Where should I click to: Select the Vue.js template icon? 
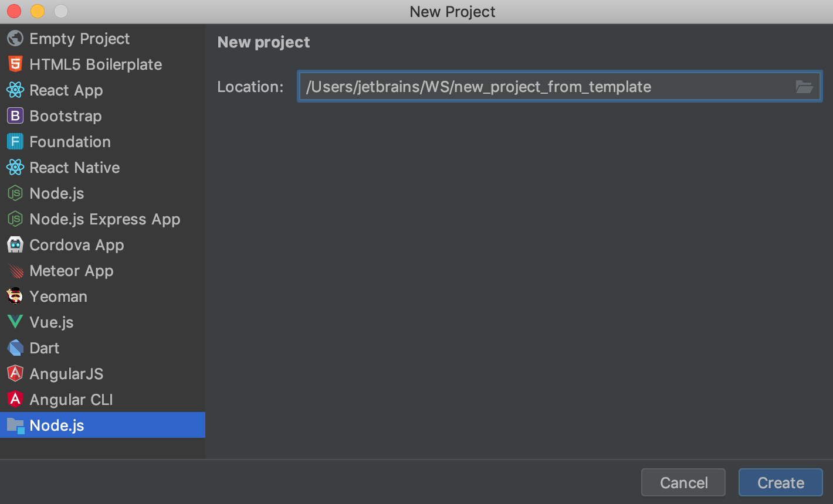tap(16, 322)
